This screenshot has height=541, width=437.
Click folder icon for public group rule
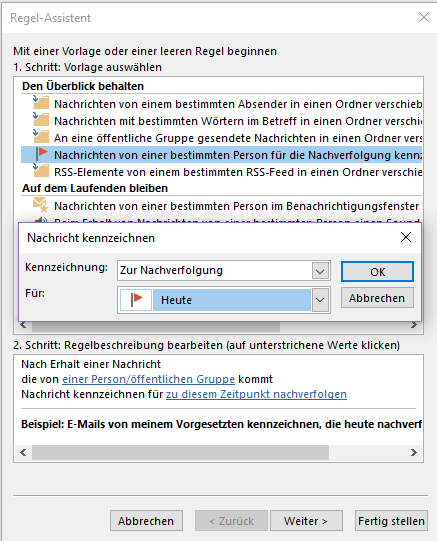click(41, 136)
